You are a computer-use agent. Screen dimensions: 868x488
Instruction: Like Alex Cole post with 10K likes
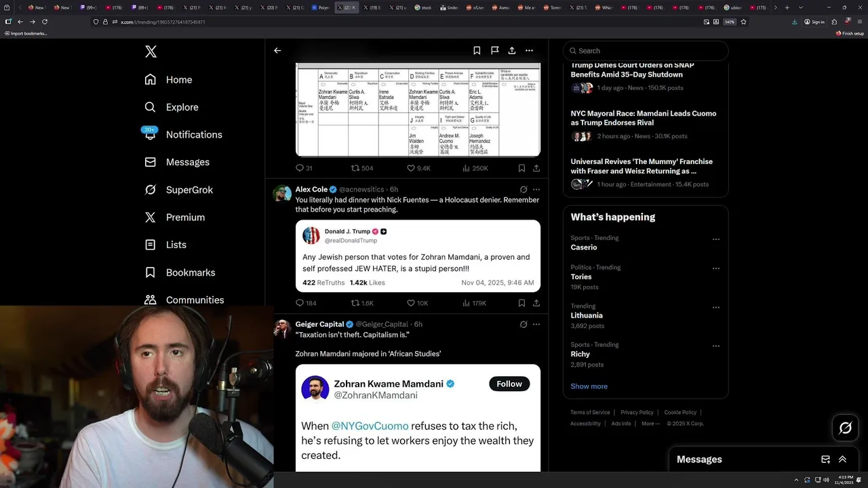(417, 303)
